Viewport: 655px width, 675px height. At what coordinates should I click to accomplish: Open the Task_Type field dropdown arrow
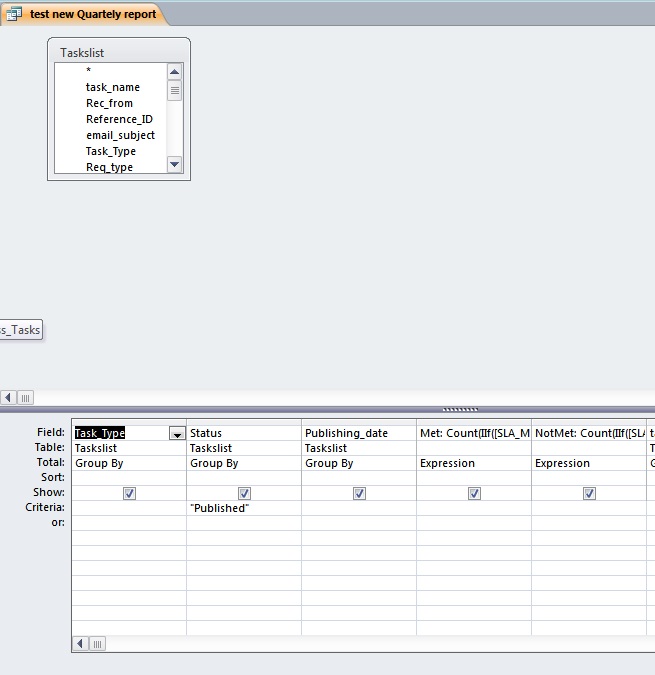[177, 433]
